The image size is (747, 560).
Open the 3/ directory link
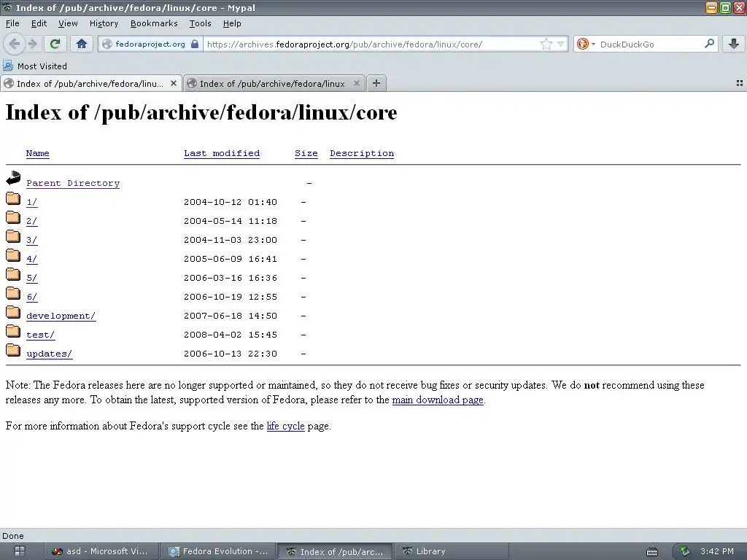pyautogui.click(x=31, y=241)
